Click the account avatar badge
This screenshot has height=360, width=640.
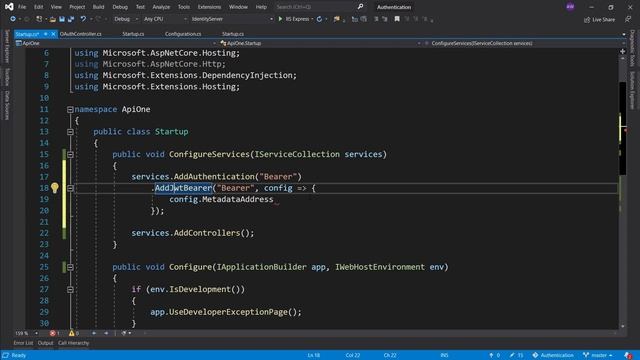point(570,7)
